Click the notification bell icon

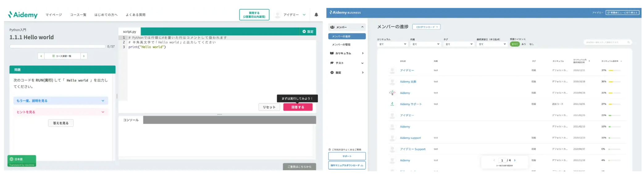316,15
